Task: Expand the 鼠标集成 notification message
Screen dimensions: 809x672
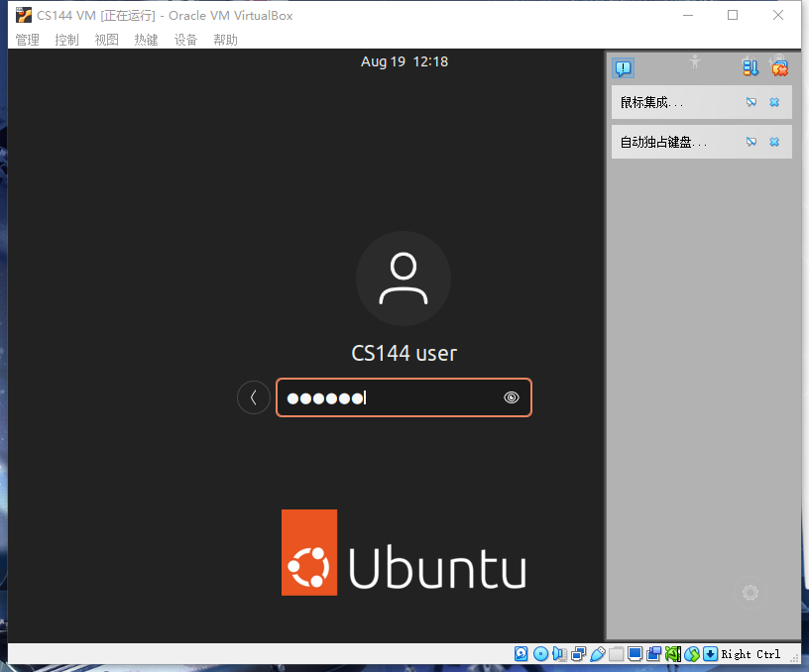Action: [651, 103]
